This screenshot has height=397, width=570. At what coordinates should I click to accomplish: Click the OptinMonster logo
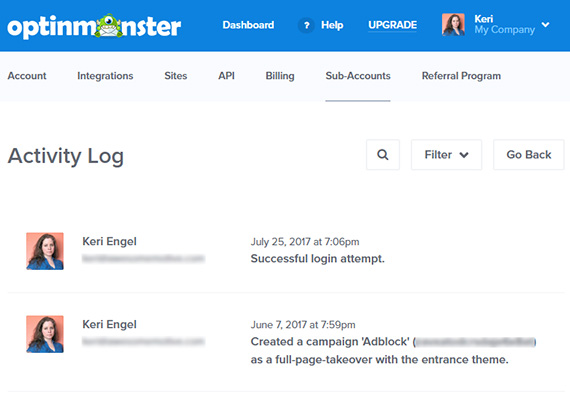click(x=94, y=26)
